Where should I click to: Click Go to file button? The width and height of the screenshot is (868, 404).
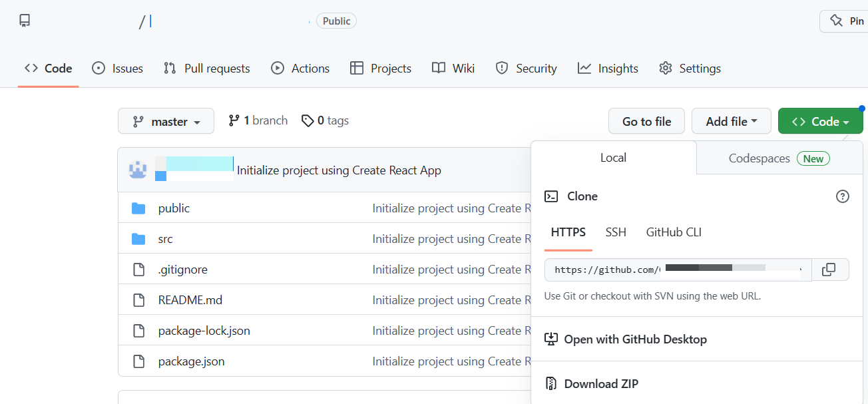(x=646, y=121)
